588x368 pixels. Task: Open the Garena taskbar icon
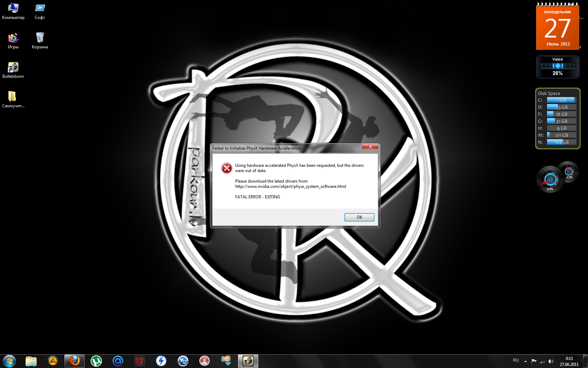click(x=140, y=361)
